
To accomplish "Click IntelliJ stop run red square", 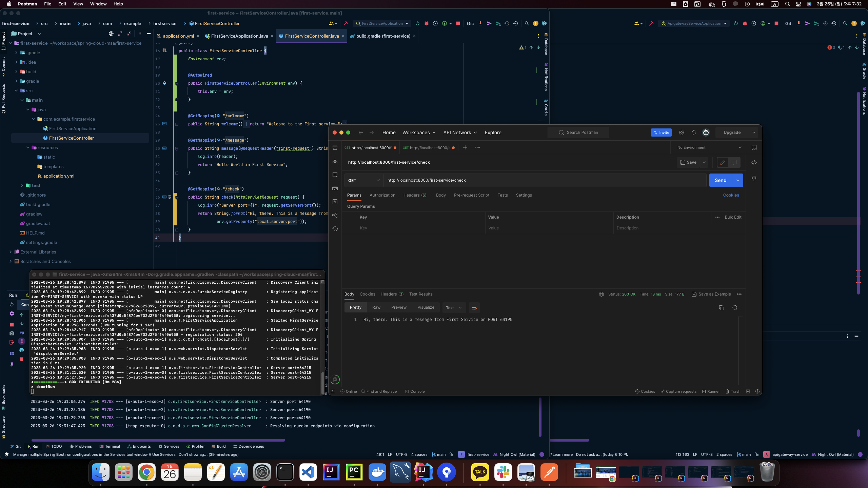I will click(x=458, y=23).
